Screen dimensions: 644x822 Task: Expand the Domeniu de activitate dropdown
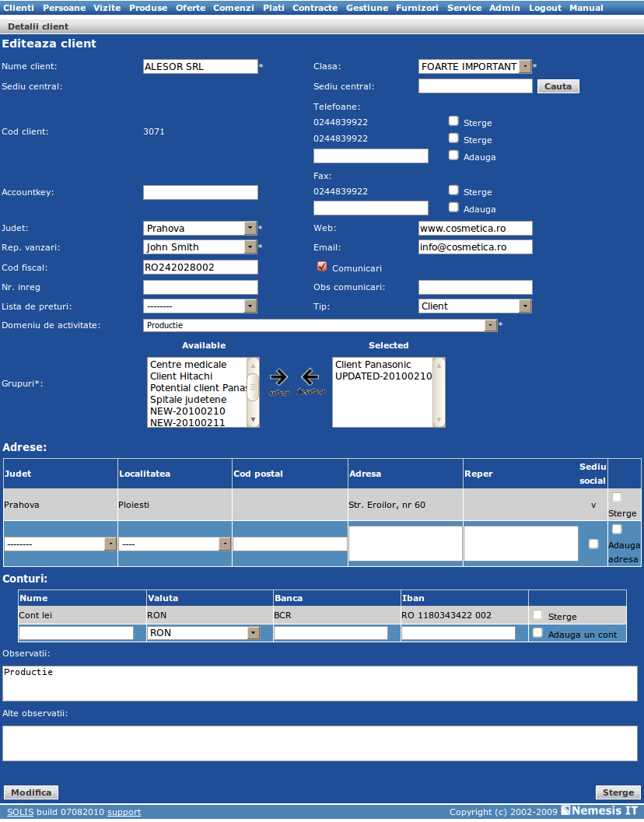320,326
